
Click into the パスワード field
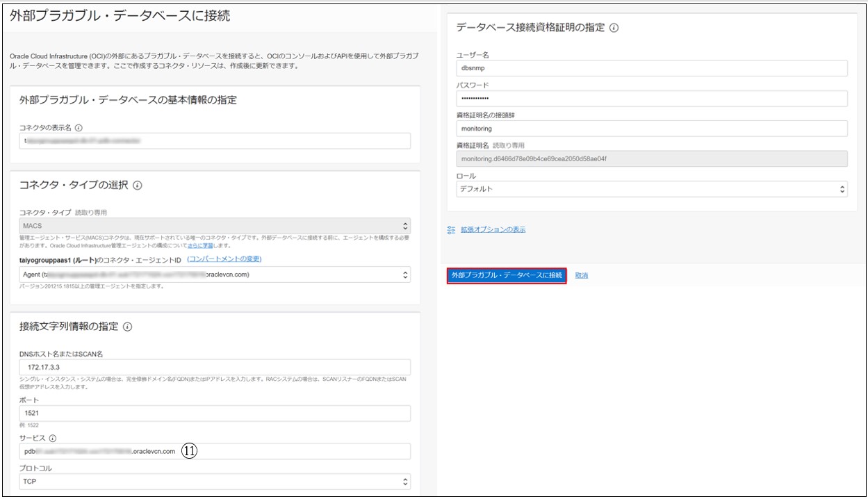coord(651,99)
